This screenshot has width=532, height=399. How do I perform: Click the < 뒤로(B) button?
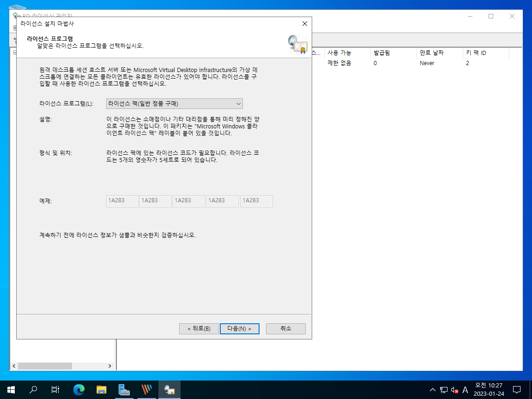(x=199, y=328)
